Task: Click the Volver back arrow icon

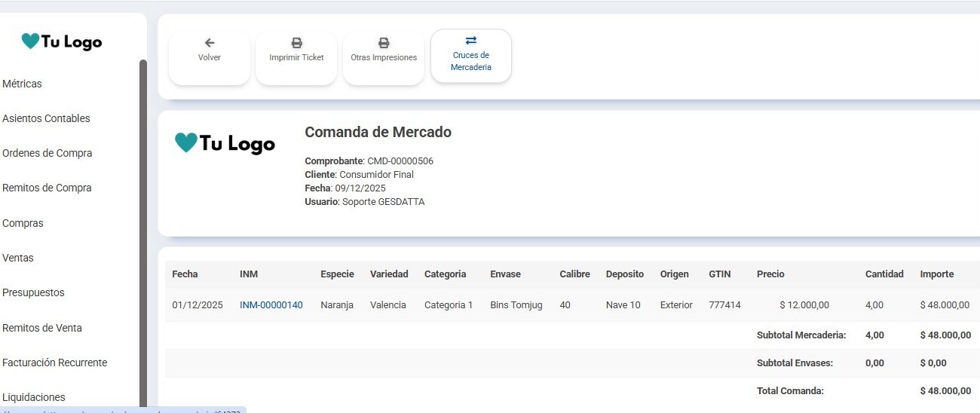Action: coord(210,43)
